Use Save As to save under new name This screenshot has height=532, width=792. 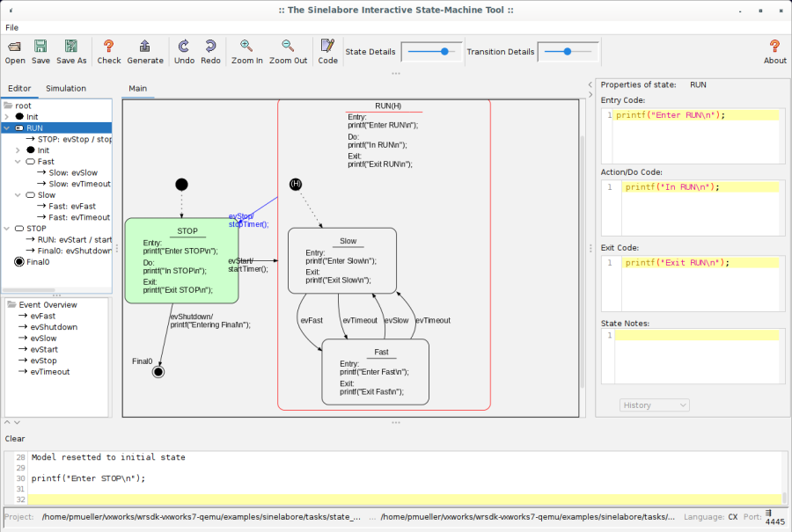73,51
